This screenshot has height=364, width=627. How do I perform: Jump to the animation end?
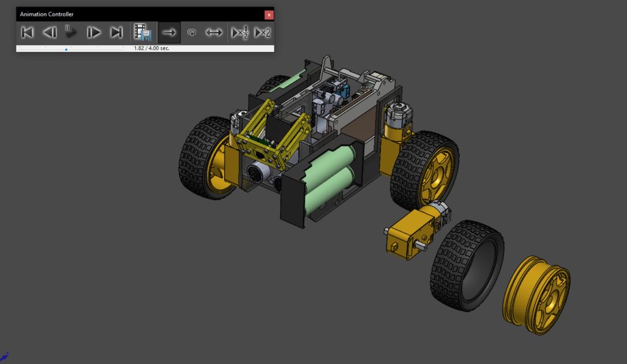click(x=116, y=32)
